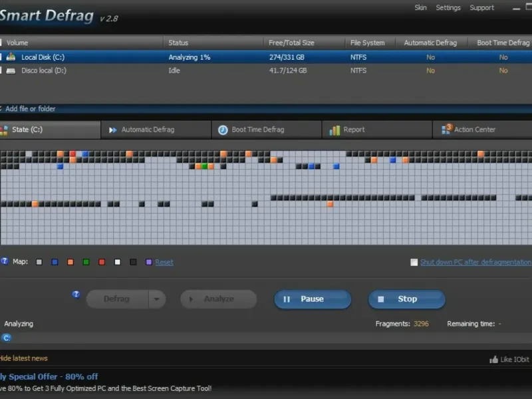Toggle Automatic Defrag 'No' for Disco local (D:)
Viewport: 532px width, 399px height.
click(x=430, y=70)
